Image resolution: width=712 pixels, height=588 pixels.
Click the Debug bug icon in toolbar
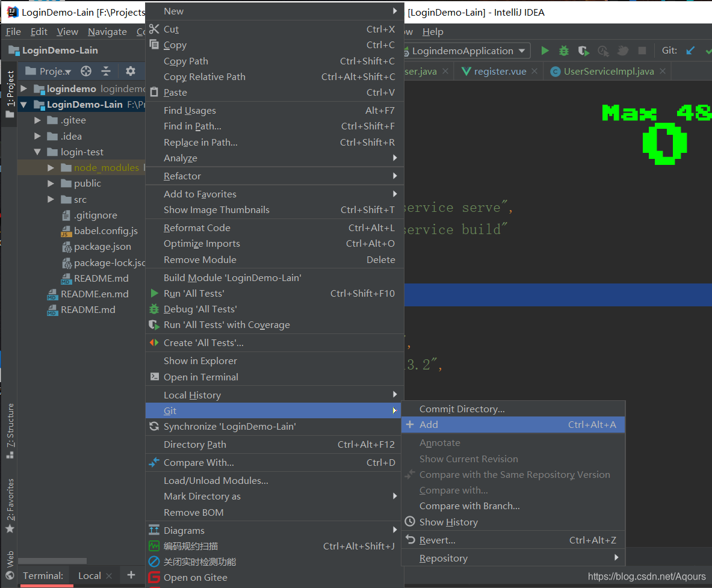tap(563, 51)
